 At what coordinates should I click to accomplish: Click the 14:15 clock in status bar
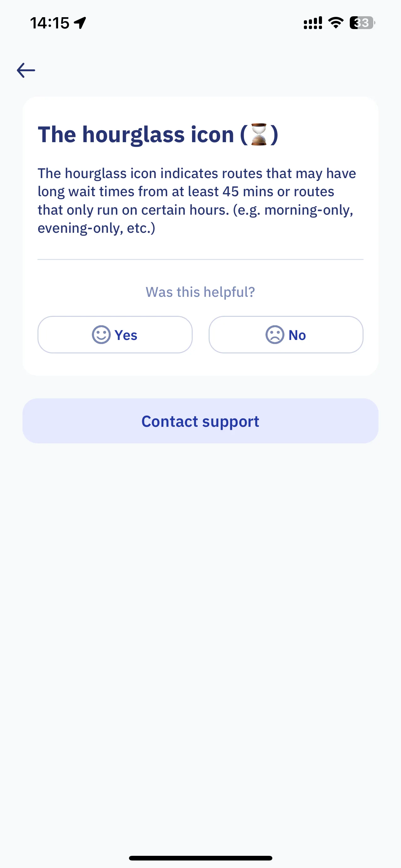click(49, 23)
